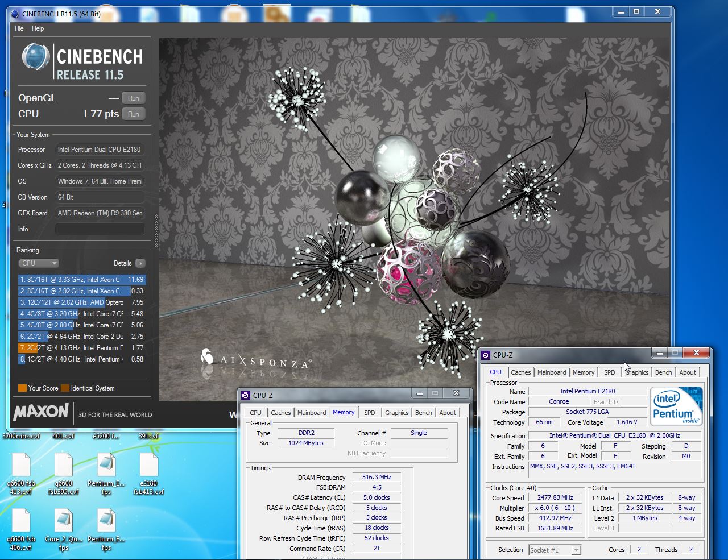728x560 pixels.
Task: Open Graphics tab in CPU-Z memory window
Action: (x=397, y=413)
